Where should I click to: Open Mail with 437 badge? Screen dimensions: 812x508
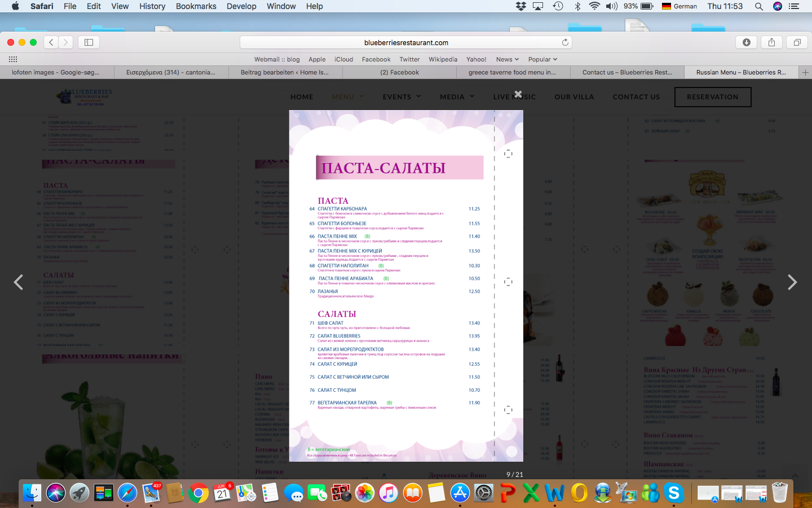pos(151,493)
